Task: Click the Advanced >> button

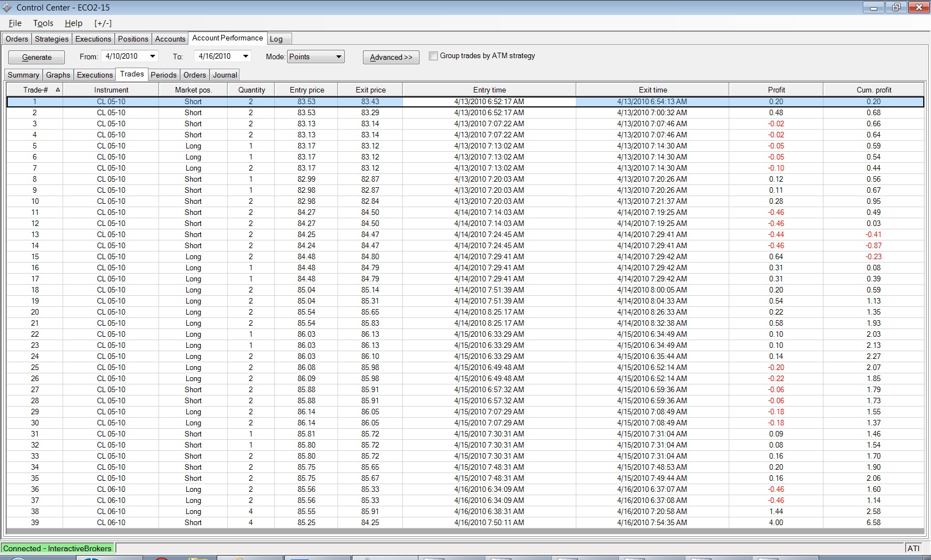Action: click(x=391, y=57)
